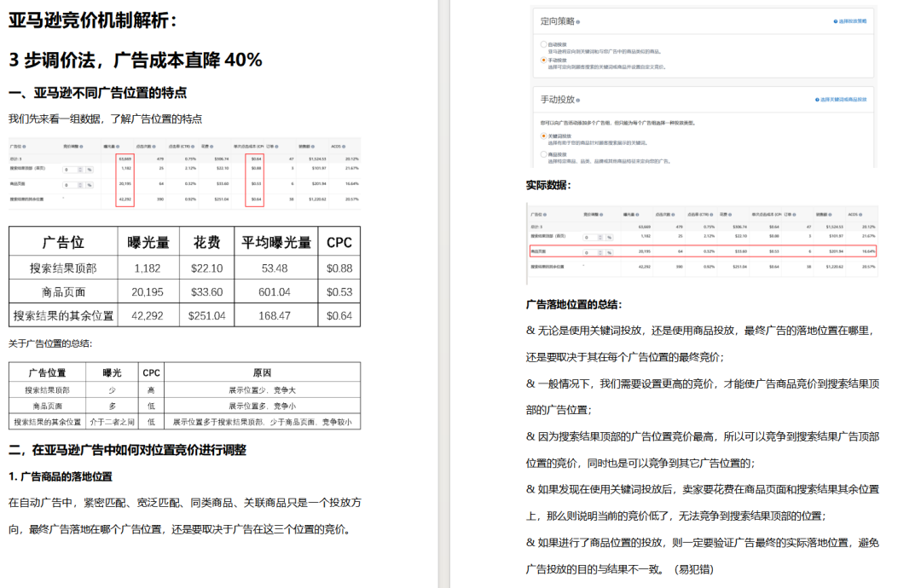This screenshot has width=921, height=588.
Task: Click info icon next to 广告位 in left screenshot
Action: [24, 146]
